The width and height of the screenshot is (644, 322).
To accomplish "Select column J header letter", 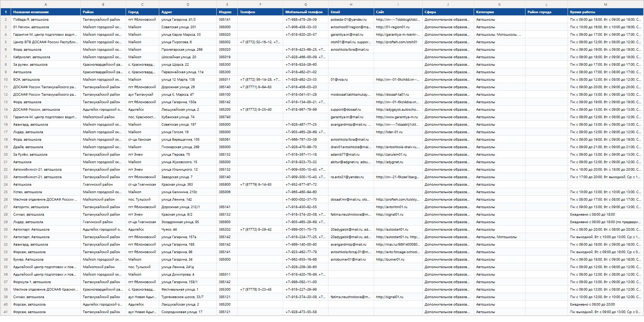I will (448, 4).
